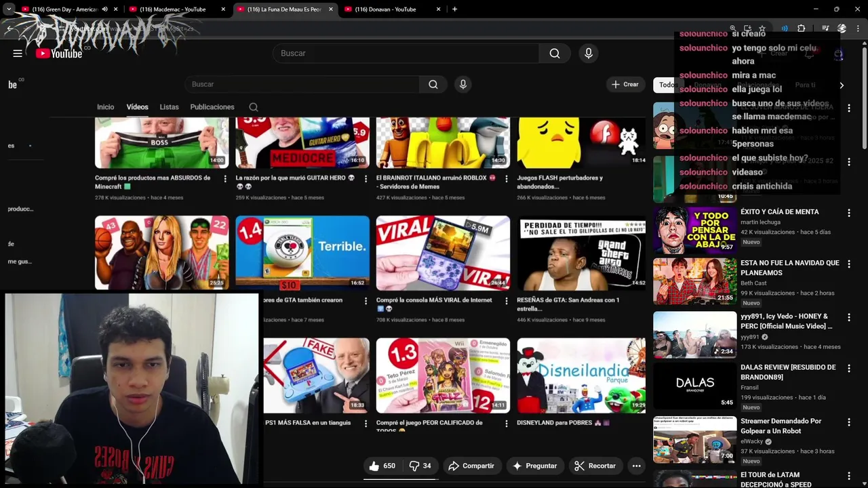The image size is (868, 488).
Task: Open browser extensions puzzle icon
Action: coord(801,28)
